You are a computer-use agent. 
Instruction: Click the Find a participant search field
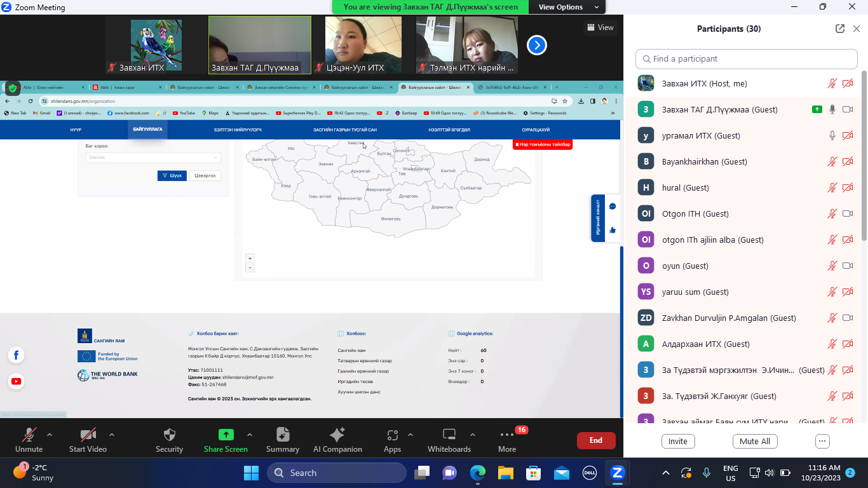(747, 58)
